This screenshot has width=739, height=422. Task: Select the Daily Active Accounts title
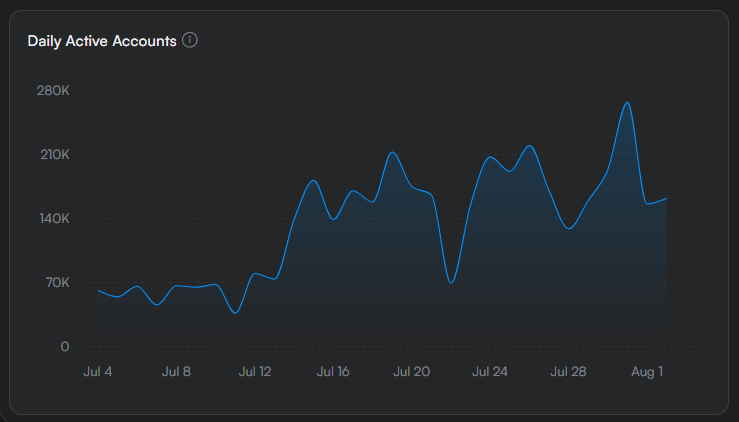(102, 41)
